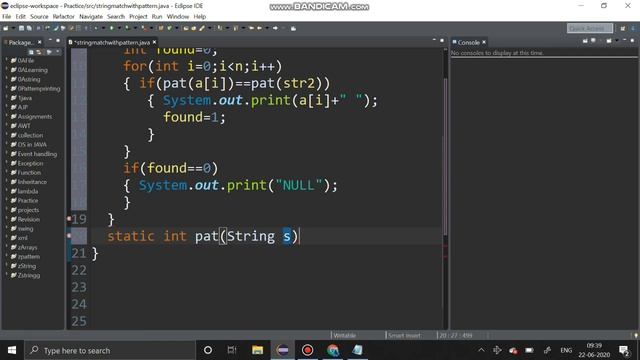Select the Package Explorer tab
The height and width of the screenshot is (360, 640).
[x=21, y=42]
